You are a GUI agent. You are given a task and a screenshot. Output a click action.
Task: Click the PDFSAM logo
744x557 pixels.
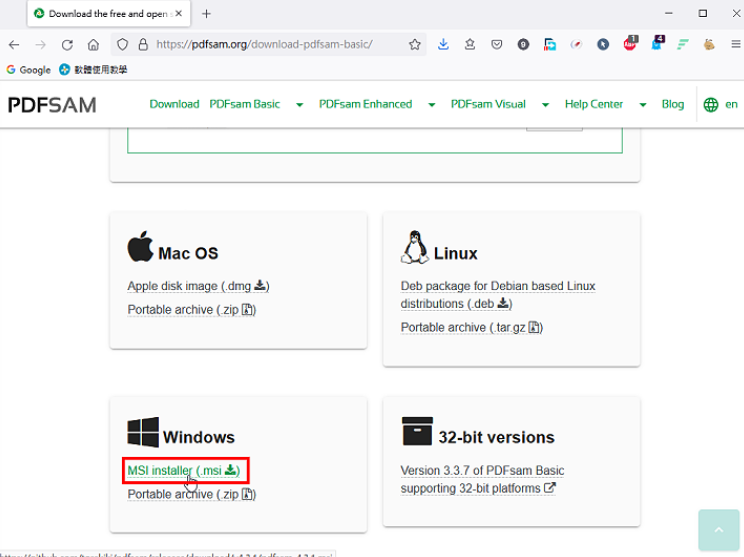coord(52,105)
